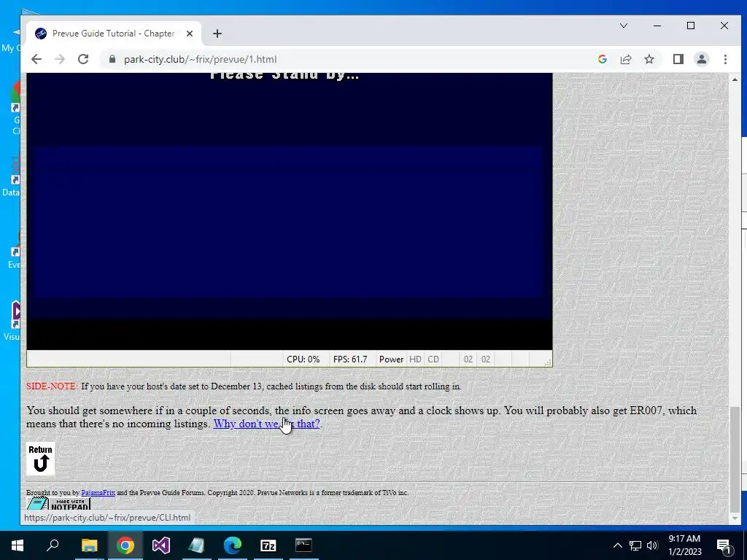Open the volume control in system tray
The height and width of the screenshot is (560, 747).
click(652, 545)
